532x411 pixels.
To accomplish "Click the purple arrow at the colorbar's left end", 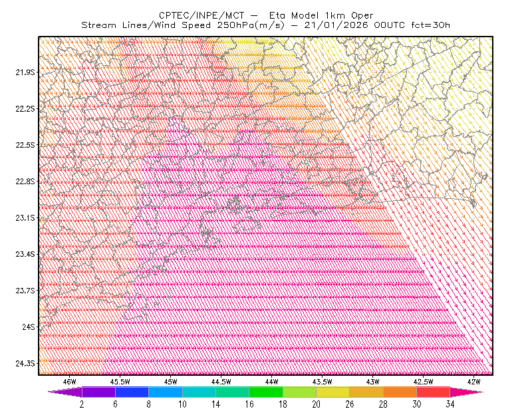I will tap(65, 392).
